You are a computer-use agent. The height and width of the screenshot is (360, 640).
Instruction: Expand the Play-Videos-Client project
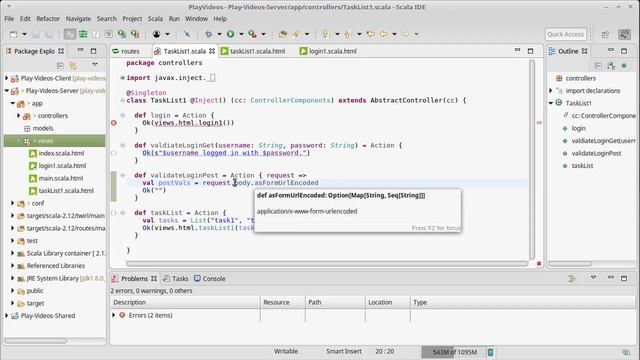(x=7, y=78)
